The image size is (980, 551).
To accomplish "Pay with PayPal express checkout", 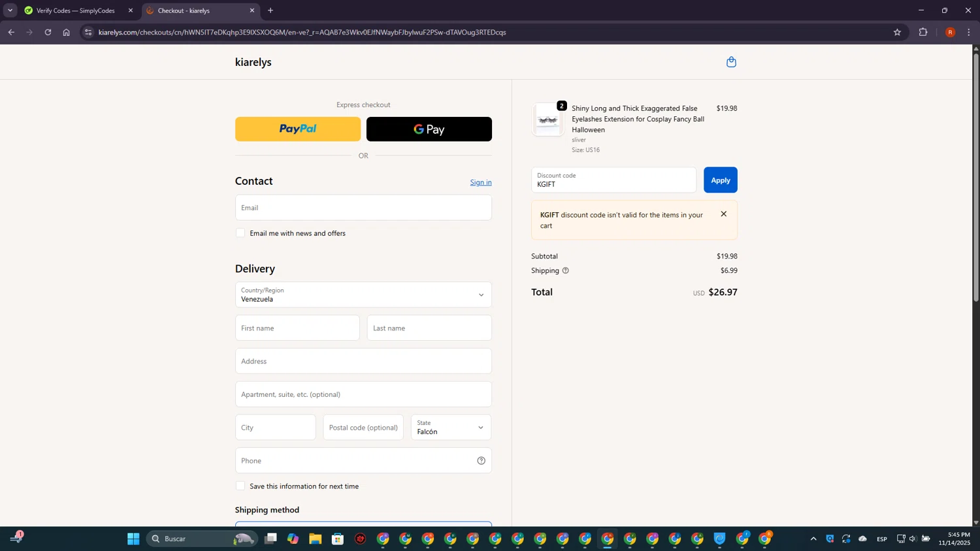I will pyautogui.click(x=298, y=129).
